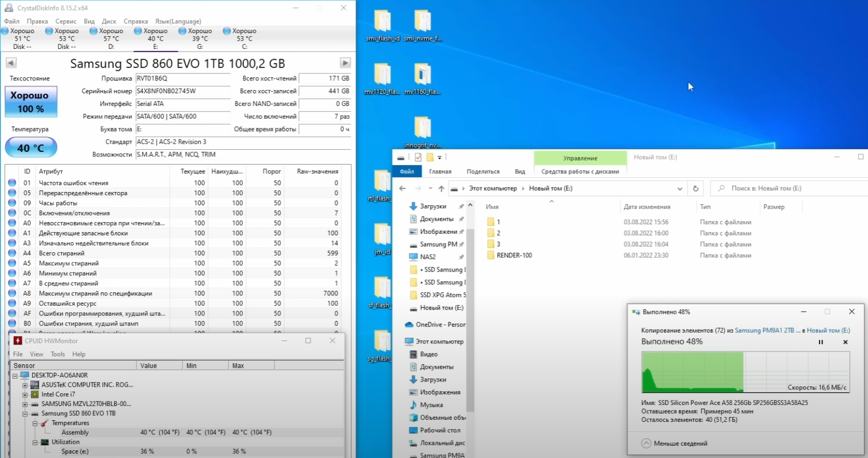Click the firmware field RVT01B6Q
Image resolution: width=868 pixels, height=458 pixels.
point(183,78)
